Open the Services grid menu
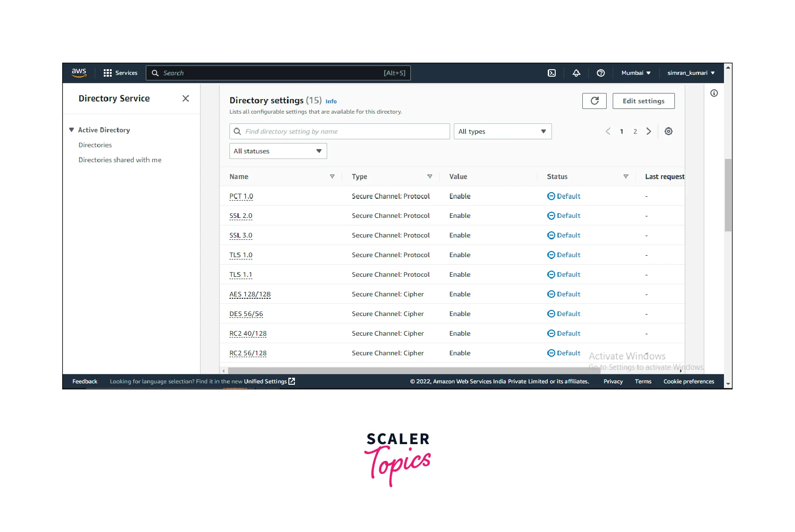 click(120, 73)
